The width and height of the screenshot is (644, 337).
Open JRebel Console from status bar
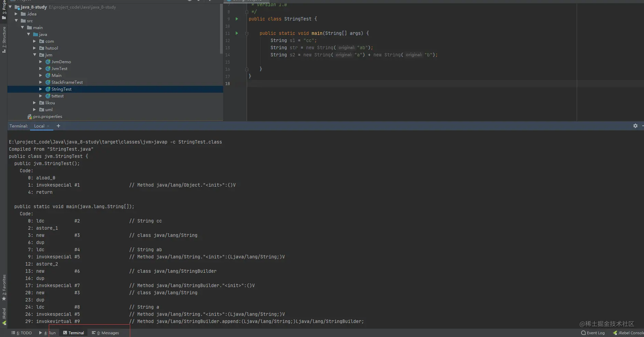click(x=628, y=333)
